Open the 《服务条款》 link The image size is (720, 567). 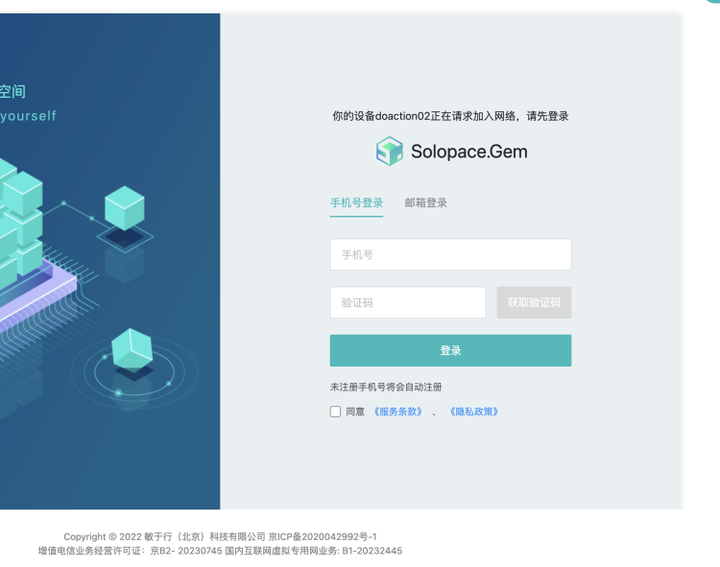coord(398,411)
